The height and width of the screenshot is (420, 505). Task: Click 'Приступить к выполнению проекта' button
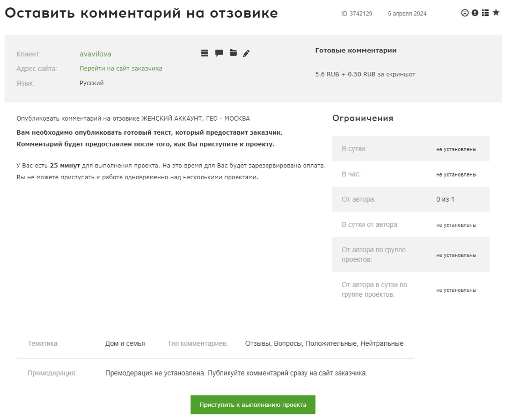click(253, 405)
